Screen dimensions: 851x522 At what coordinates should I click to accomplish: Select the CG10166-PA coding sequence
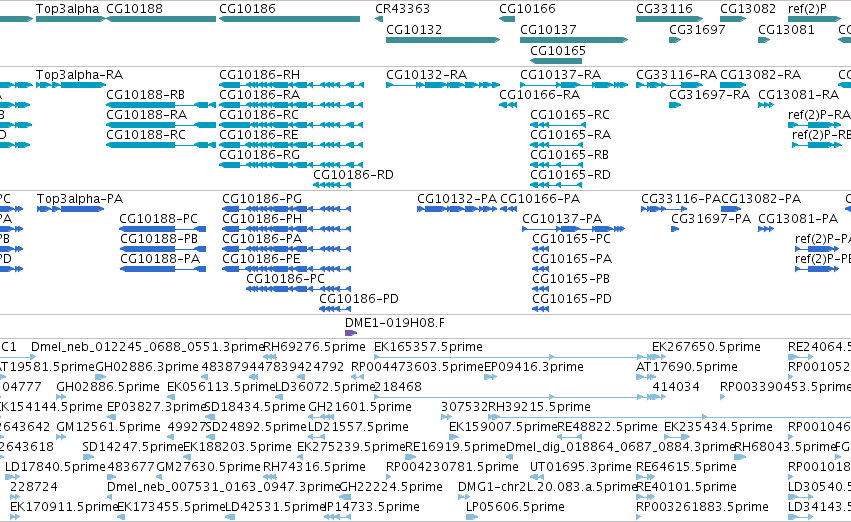(509, 209)
